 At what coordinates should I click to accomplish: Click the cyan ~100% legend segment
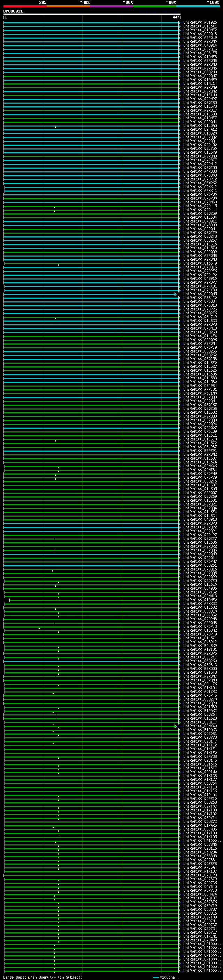coord(198,6)
